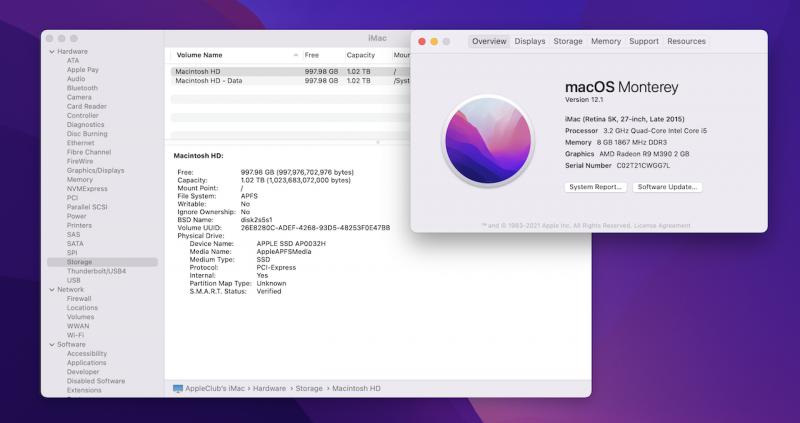Select Ethernet in the sidebar
Image resolution: width=800 pixels, height=423 pixels.
pyautogui.click(x=80, y=143)
